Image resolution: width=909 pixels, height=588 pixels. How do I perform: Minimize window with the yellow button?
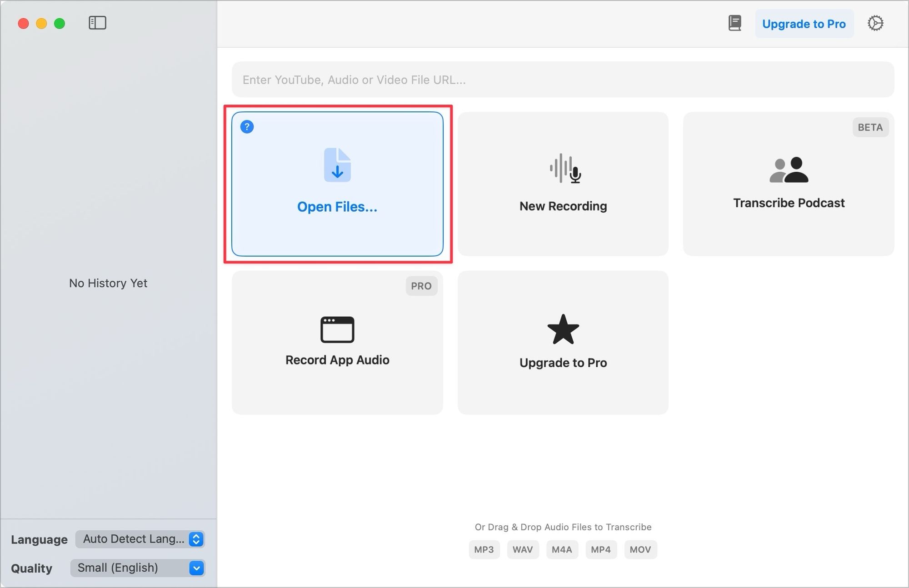click(41, 24)
